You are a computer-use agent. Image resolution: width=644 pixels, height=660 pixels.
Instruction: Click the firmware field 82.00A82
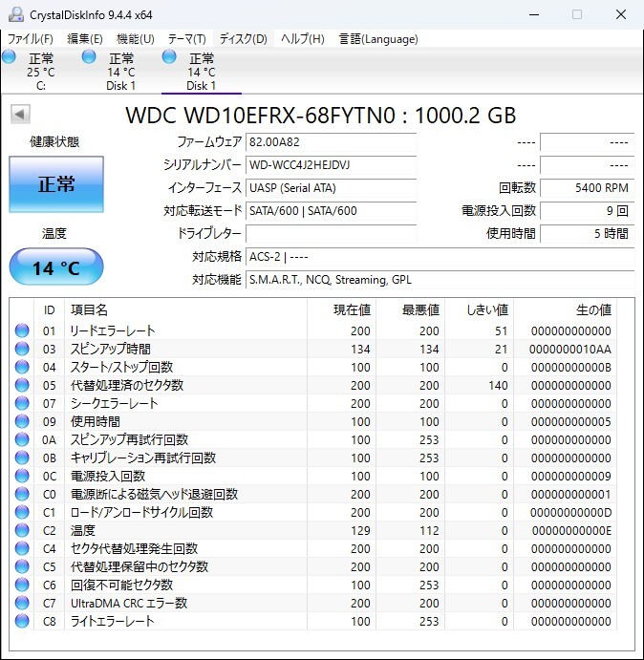331,142
